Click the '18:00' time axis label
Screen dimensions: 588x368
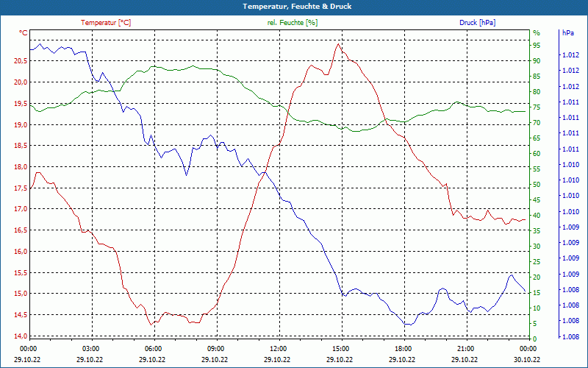coord(403,348)
